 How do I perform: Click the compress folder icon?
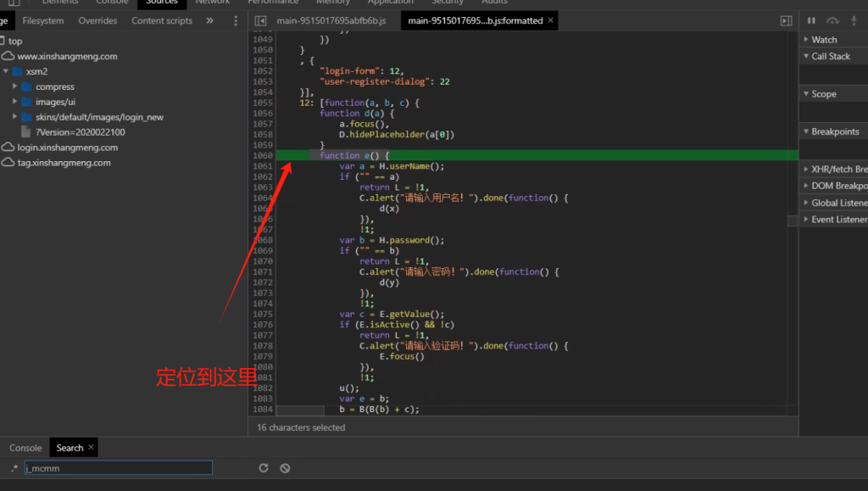click(27, 86)
